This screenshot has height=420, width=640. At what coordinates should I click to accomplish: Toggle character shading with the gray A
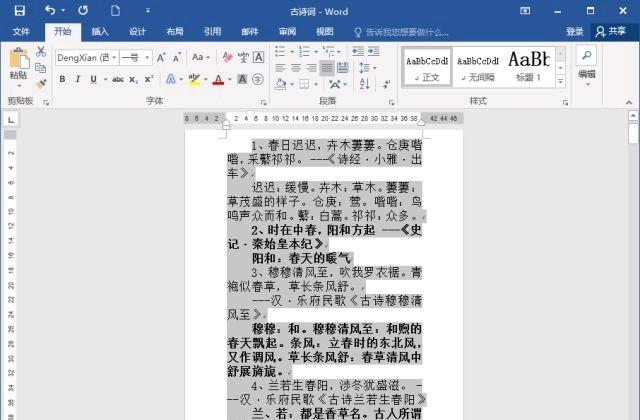pos(242,79)
